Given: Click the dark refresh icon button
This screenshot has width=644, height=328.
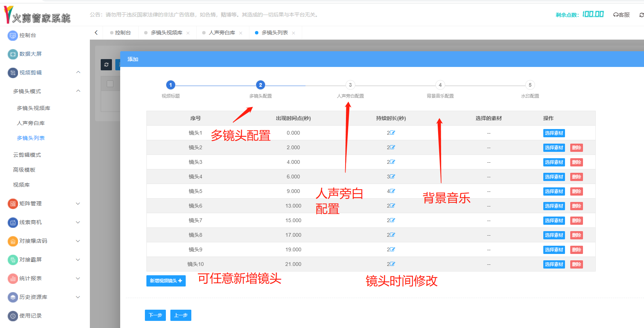Looking at the screenshot, I should tap(106, 65).
